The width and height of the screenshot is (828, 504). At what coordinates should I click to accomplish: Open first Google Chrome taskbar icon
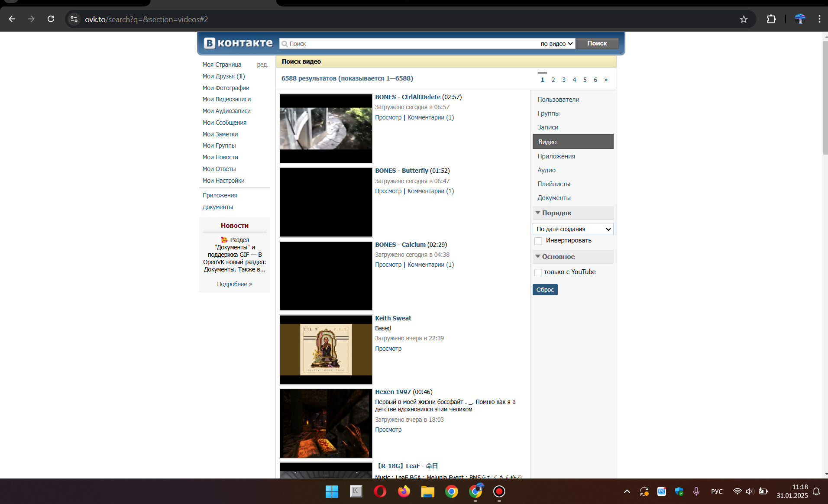(x=451, y=491)
